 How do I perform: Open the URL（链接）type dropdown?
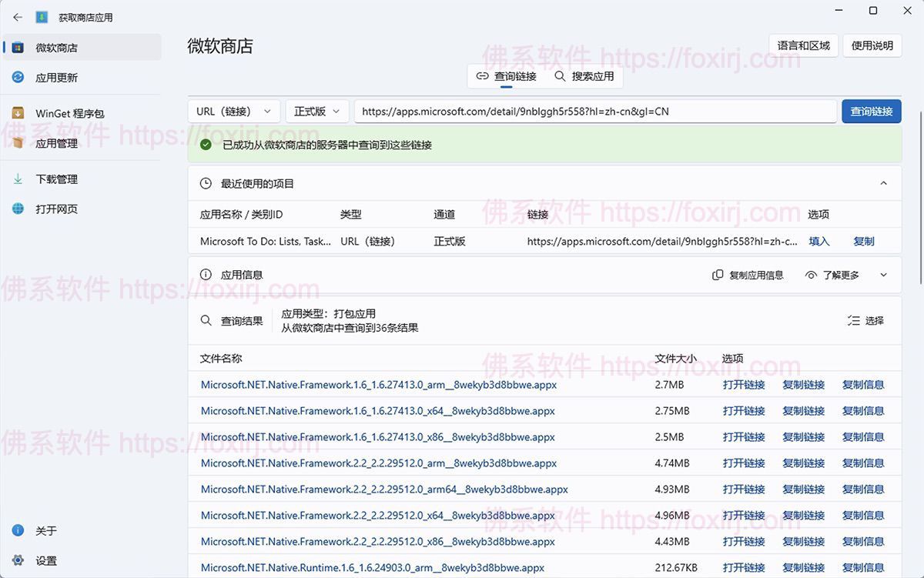(233, 111)
